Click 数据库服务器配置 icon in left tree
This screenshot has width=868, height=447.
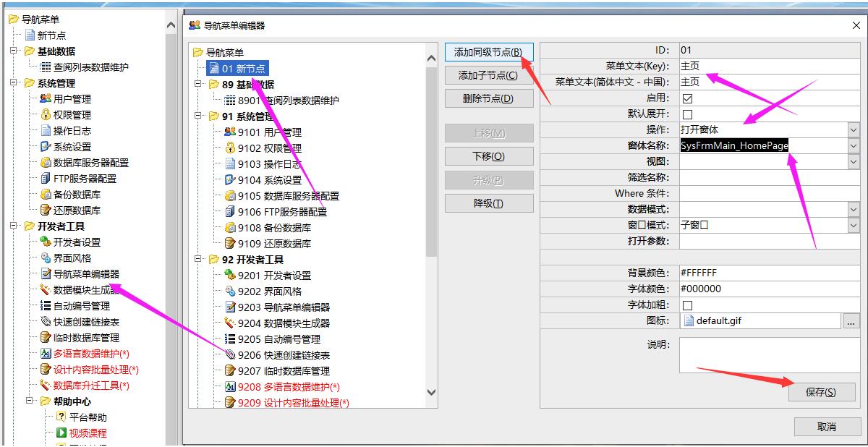point(46,163)
